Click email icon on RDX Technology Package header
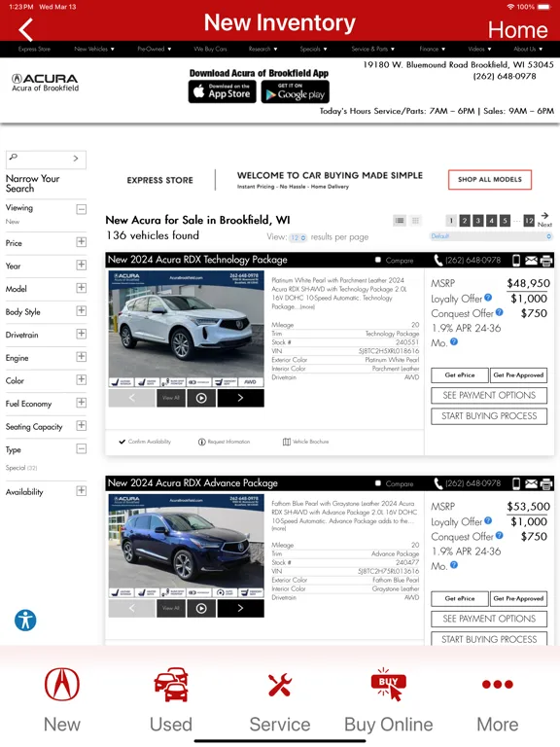 (531, 260)
